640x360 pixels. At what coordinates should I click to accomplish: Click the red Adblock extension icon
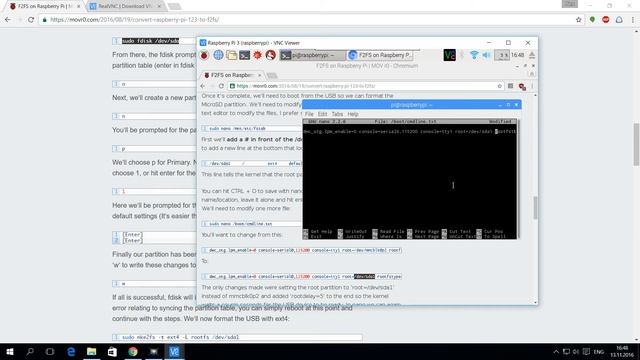click(606, 20)
